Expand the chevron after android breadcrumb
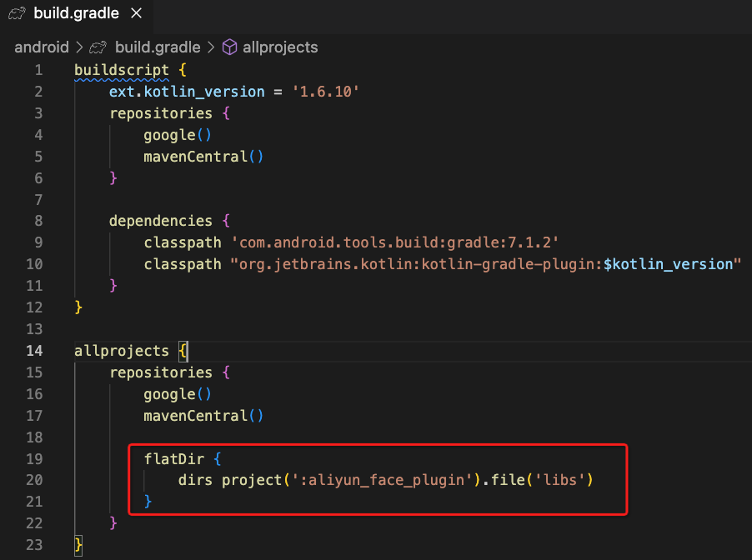Image resolution: width=752 pixels, height=560 pixels. point(79,47)
